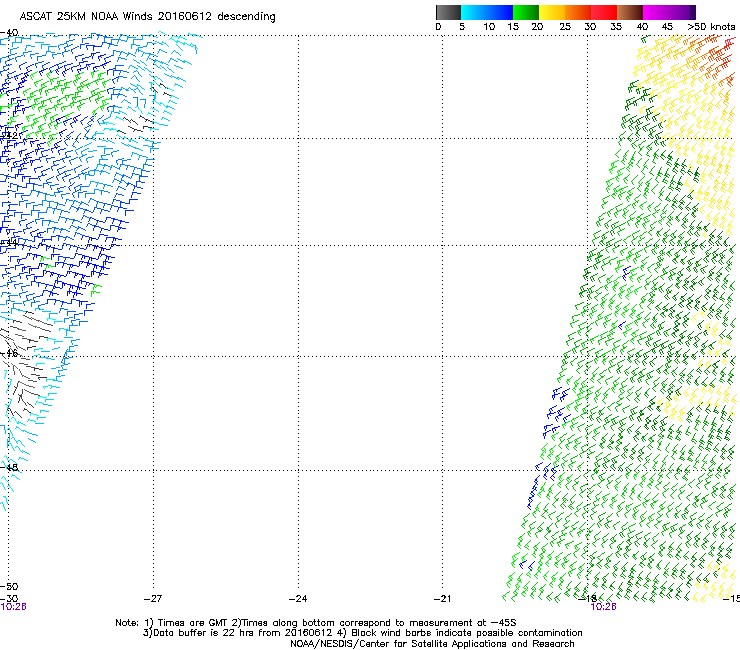
Task: Click the '10' label under the color bar
Action: pyautogui.click(x=489, y=27)
